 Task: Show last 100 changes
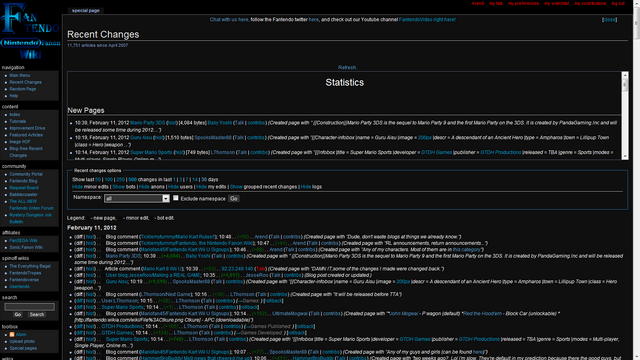click(108, 180)
